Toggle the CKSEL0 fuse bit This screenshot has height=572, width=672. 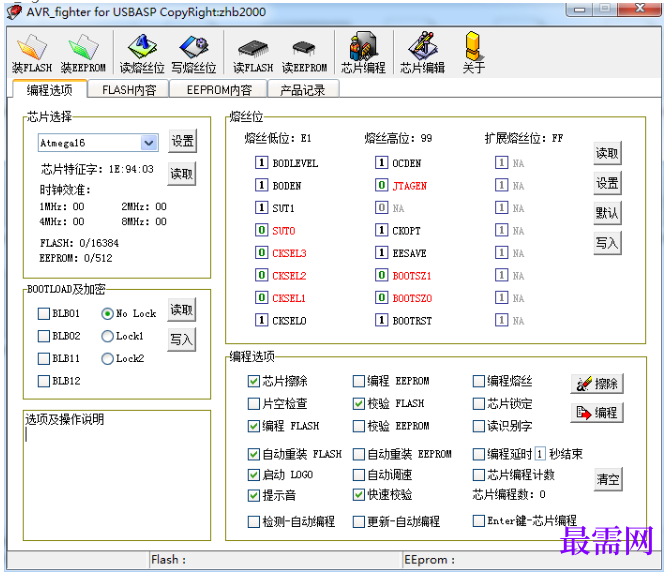click(261, 320)
